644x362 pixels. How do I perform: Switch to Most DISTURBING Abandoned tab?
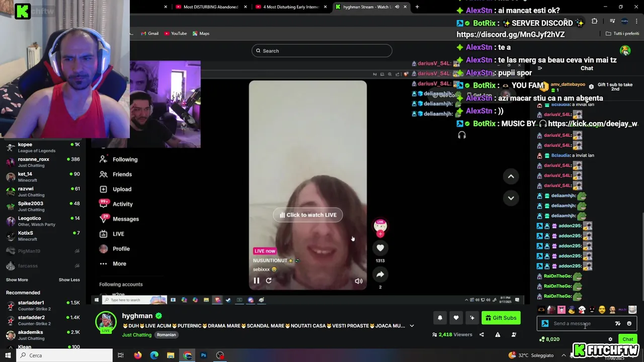pyautogui.click(x=211, y=7)
